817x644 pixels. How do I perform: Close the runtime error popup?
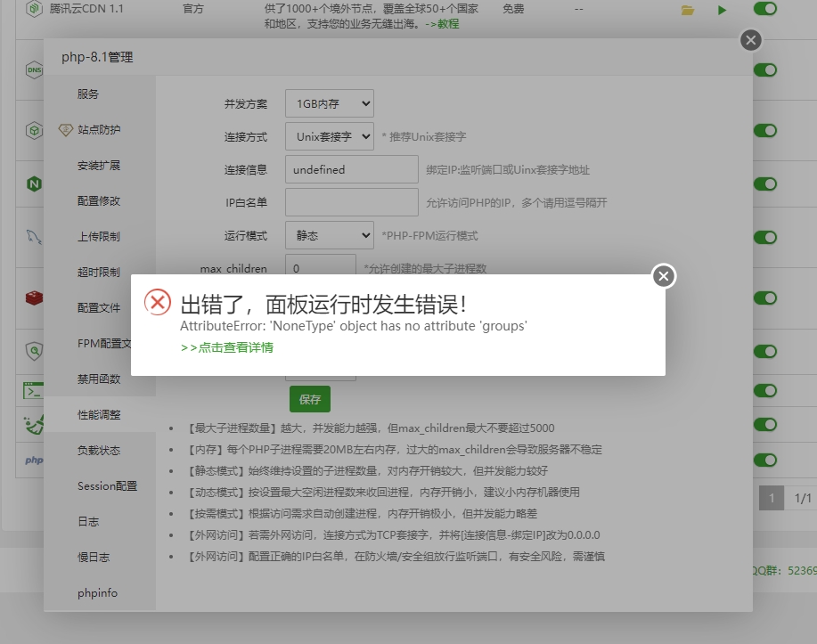pyautogui.click(x=663, y=276)
